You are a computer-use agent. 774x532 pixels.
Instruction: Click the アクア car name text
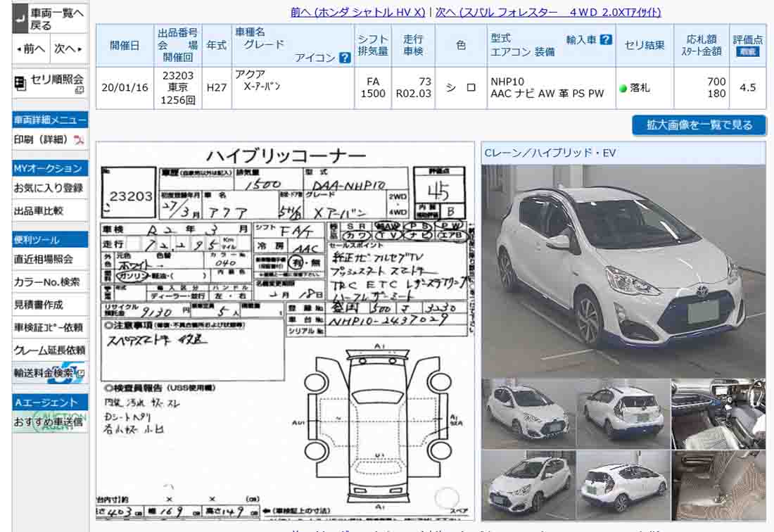250,75
